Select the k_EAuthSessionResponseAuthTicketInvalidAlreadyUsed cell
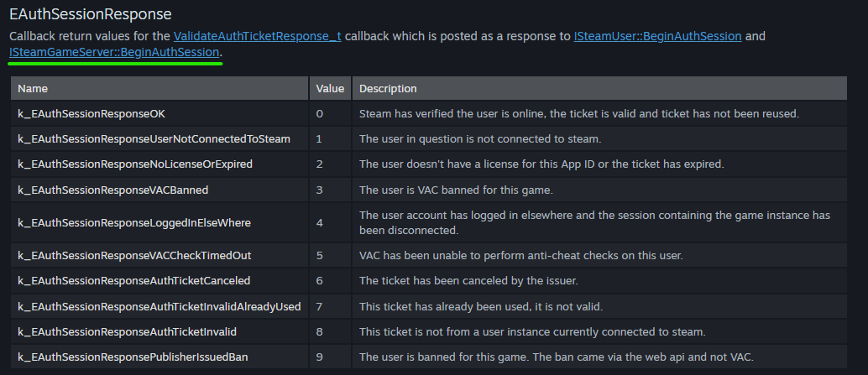The height and width of the screenshot is (375, 868). (159, 306)
